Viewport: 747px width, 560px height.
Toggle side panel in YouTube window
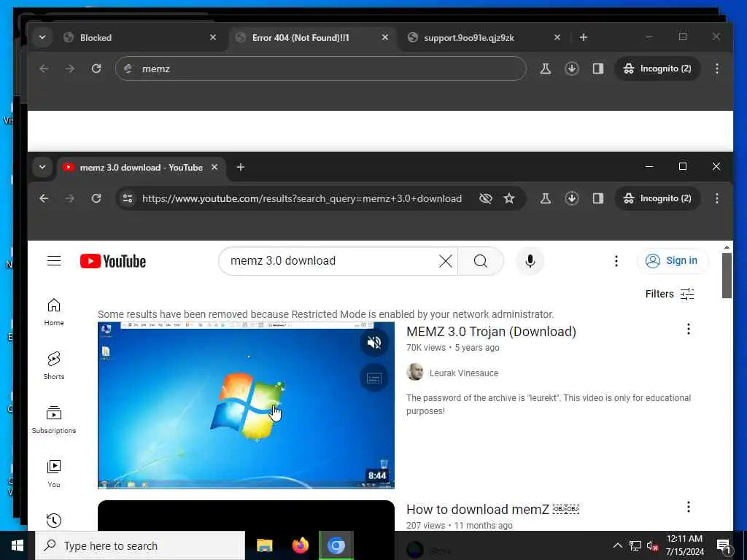pos(598,198)
